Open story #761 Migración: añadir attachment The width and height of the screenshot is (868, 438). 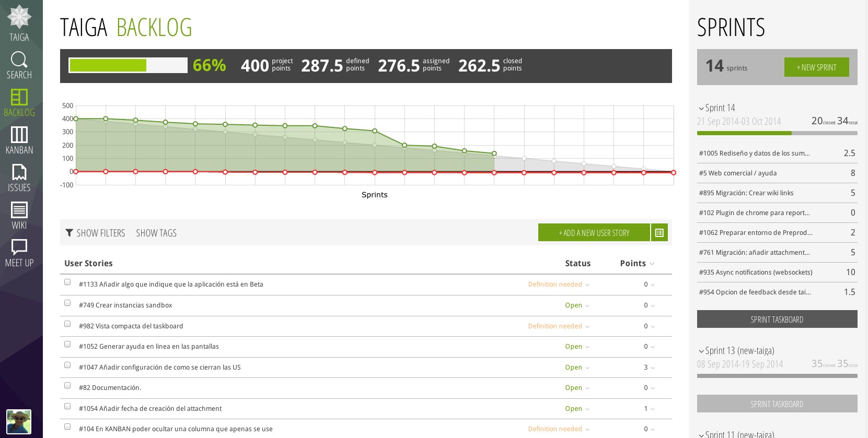[754, 253]
